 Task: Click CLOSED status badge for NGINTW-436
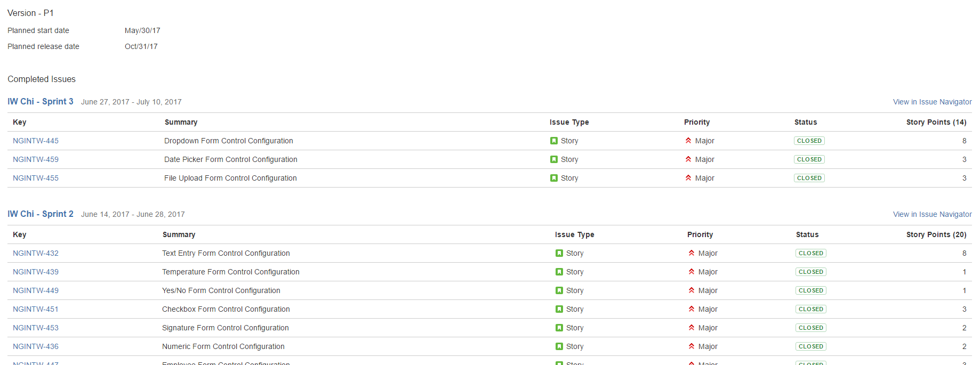pyautogui.click(x=811, y=346)
